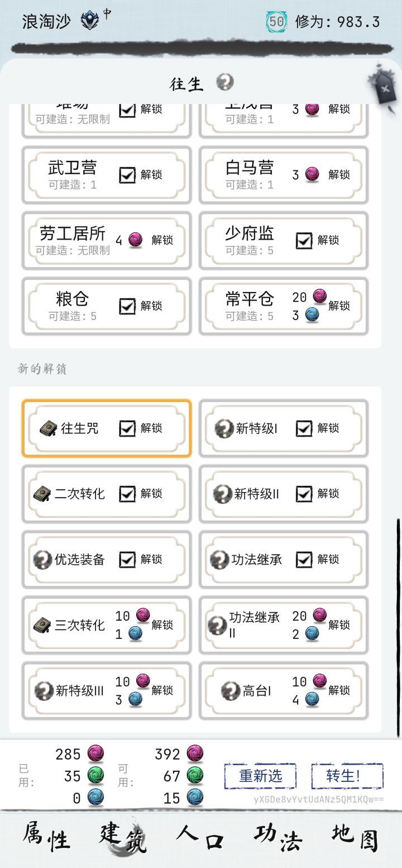Click the vertical scrollbar on the right

[399, 627]
